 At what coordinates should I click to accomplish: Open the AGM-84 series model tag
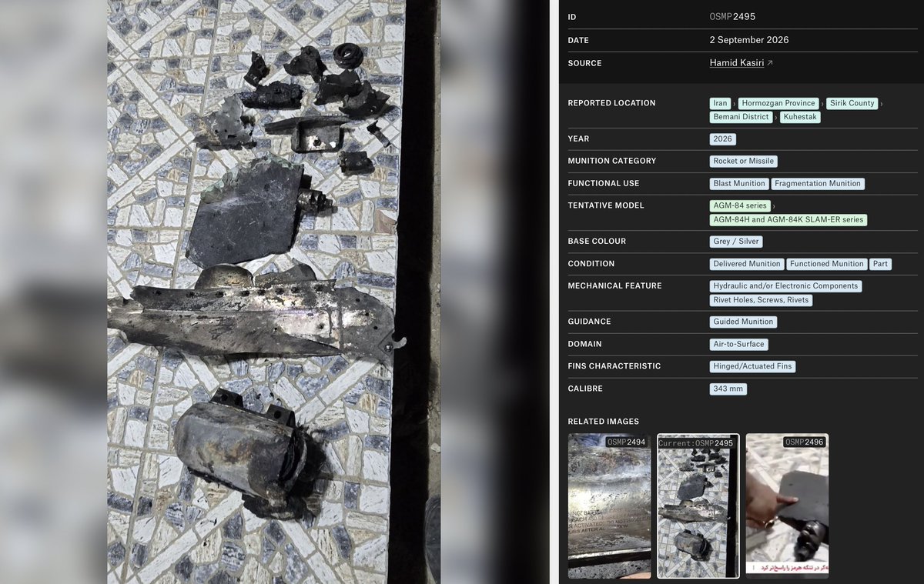(740, 206)
